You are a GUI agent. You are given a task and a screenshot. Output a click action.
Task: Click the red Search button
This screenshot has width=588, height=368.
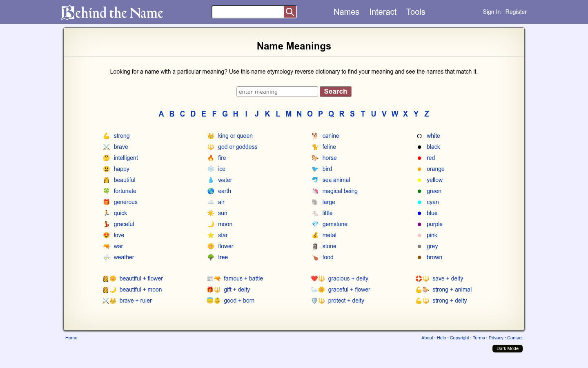point(336,92)
